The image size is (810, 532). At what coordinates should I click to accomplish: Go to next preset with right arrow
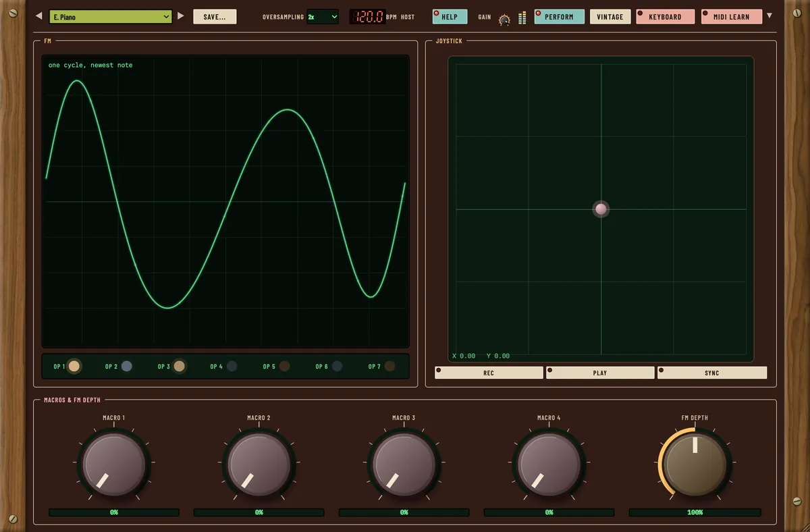point(180,16)
